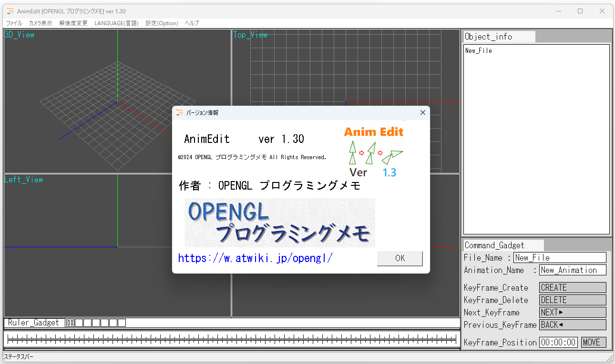Expand the LANGUAGE(言語) menu
The image size is (615, 364).
pos(116,23)
